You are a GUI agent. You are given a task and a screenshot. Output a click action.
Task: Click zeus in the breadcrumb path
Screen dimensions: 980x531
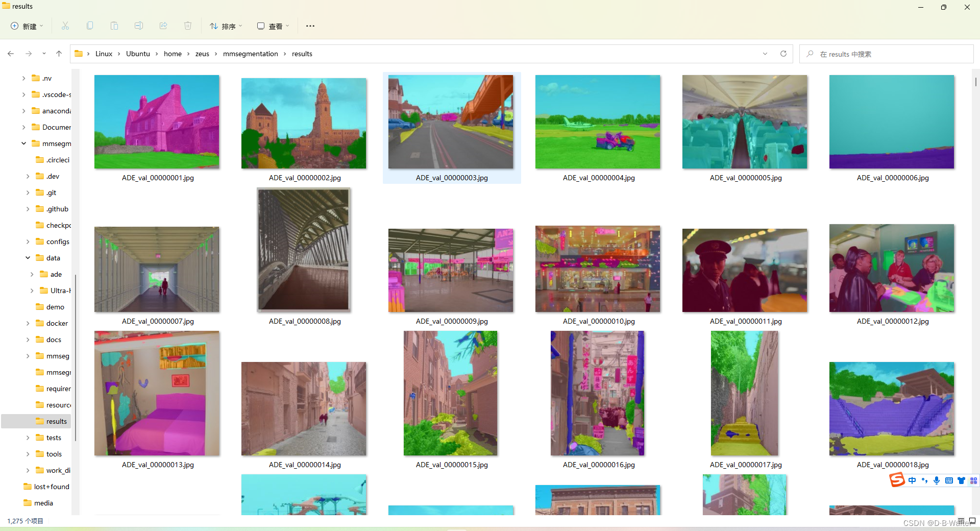pyautogui.click(x=202, y=54)
